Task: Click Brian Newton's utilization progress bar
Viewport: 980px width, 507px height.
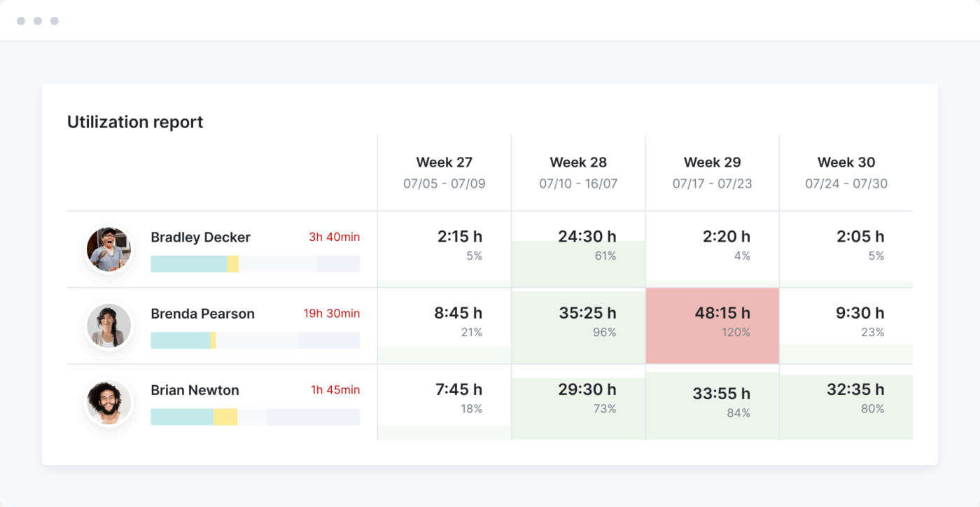Action: point(255,417)
